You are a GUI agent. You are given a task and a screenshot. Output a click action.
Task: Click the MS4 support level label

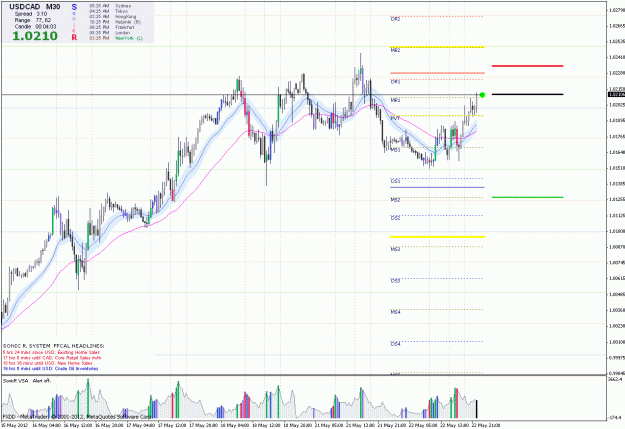click(x=395, y=312)
